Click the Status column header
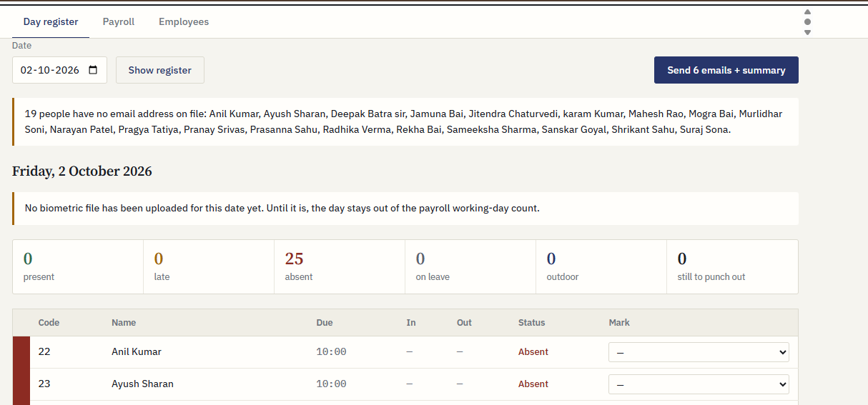Viewport: 868px width, 405px height. 532,323
